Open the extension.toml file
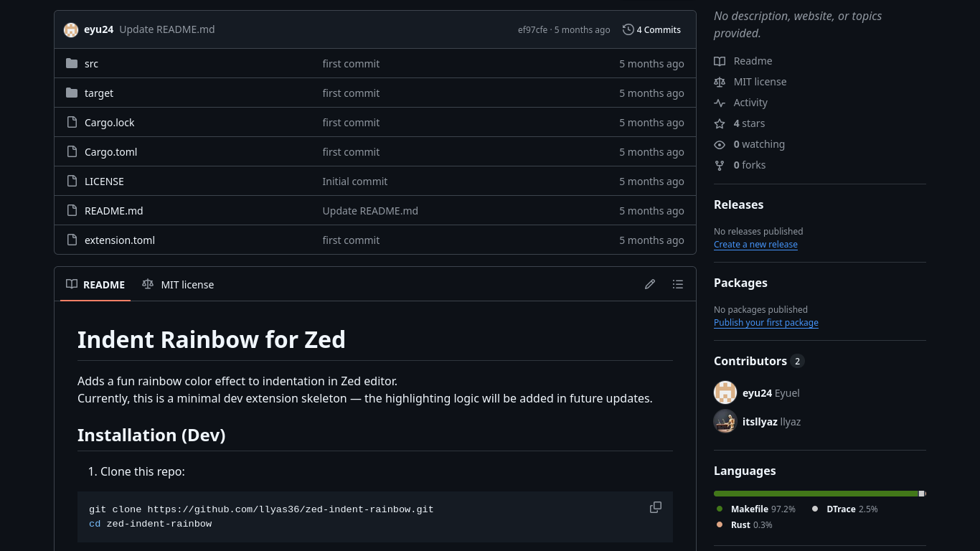 click(120, 240)
